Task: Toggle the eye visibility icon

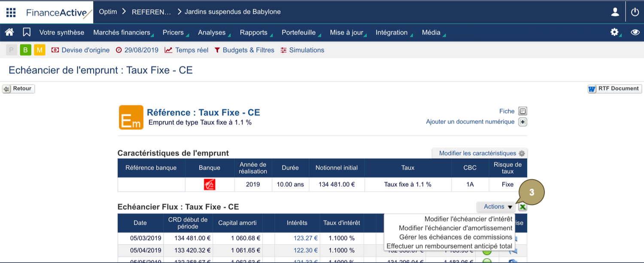Action: point(635,32)
